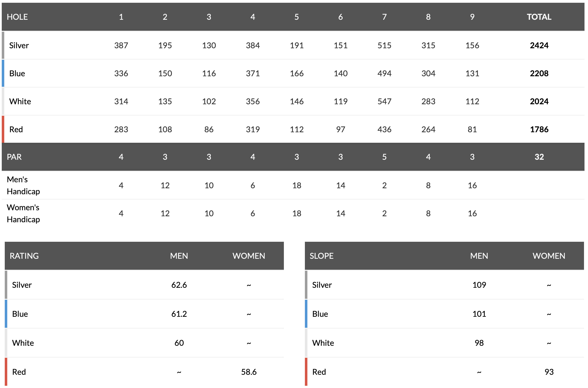588x388 pixels.
Task: Click the par total 32
Action: (539, 157)
